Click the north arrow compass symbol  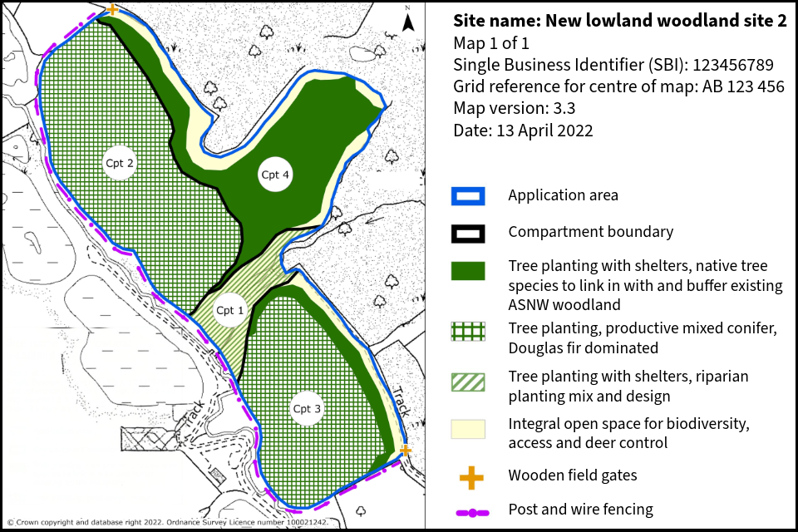408,20
